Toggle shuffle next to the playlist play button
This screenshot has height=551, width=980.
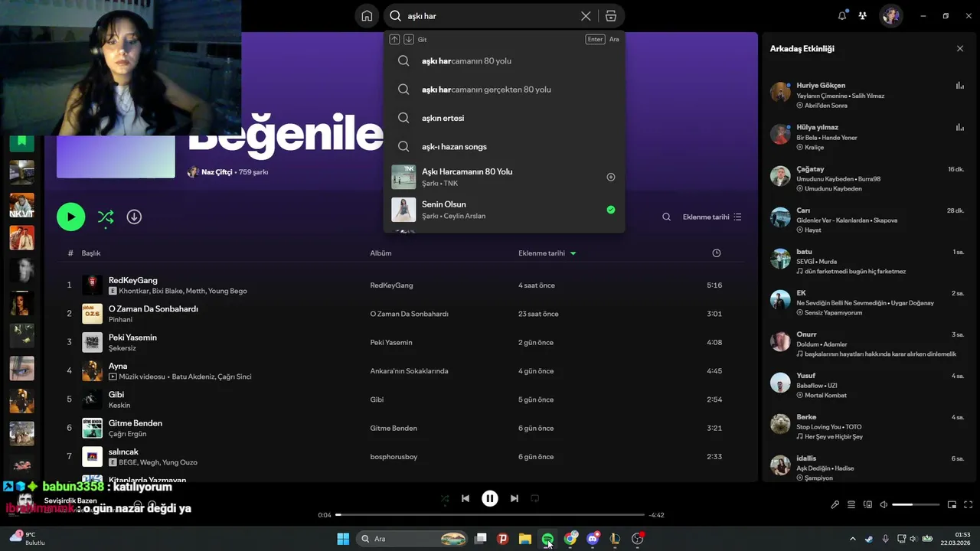[x=106, y=217]
